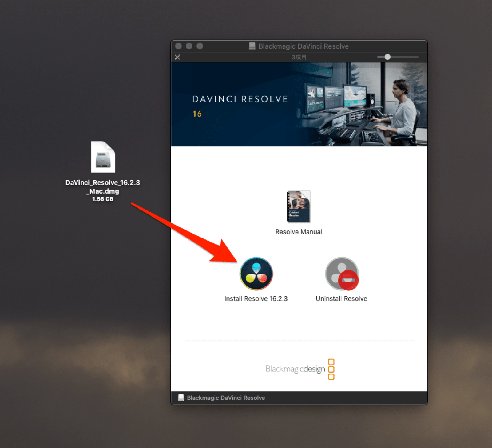
Task: Adjust the icon size slider
Action: pos(387,57)
